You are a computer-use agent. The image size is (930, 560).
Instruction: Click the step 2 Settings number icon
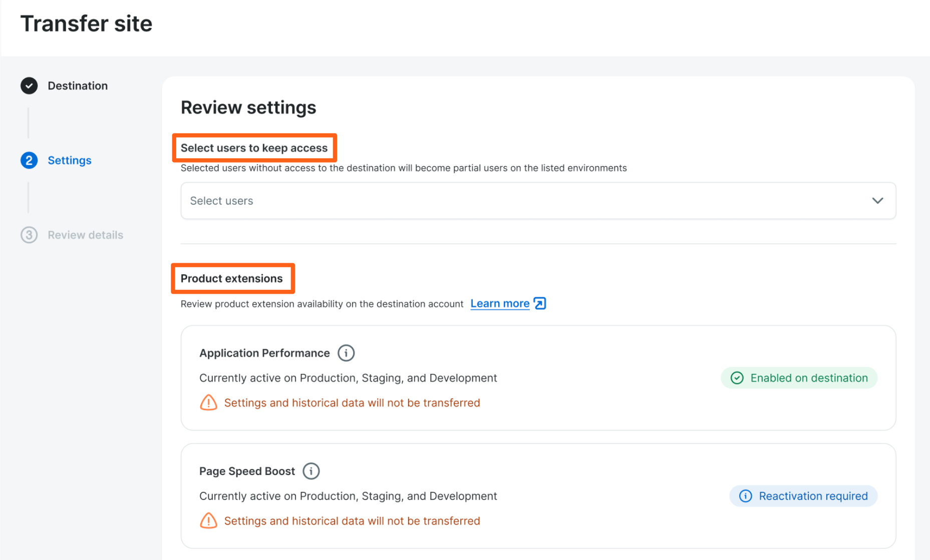tap(29, 160)
